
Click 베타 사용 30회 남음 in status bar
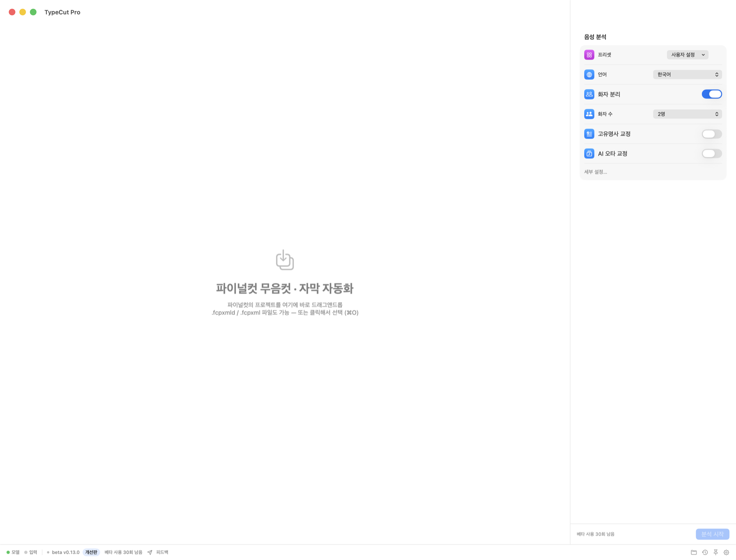click(x=123, y=552)
